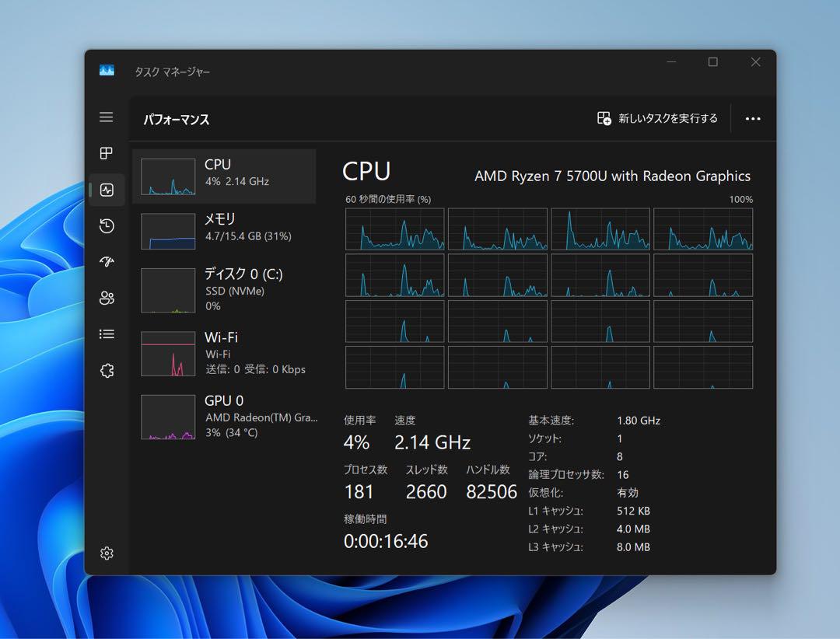The image size is (840, 639).
Task: Open Task Manager settings gear
Action: (107, 553)
